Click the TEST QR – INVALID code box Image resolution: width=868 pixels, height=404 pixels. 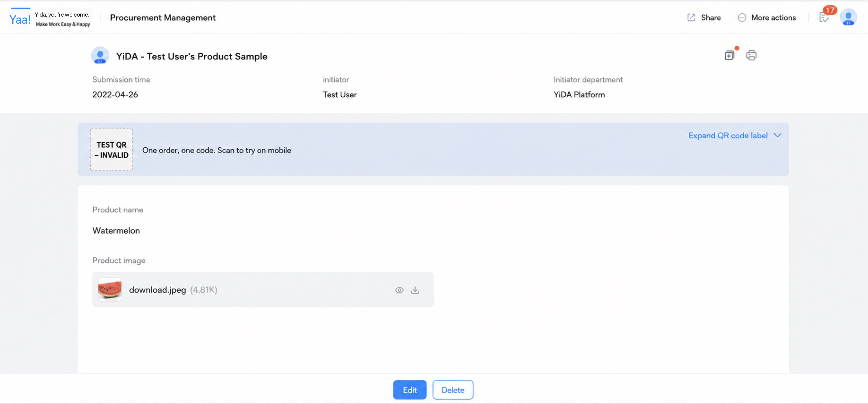point(112,149)
